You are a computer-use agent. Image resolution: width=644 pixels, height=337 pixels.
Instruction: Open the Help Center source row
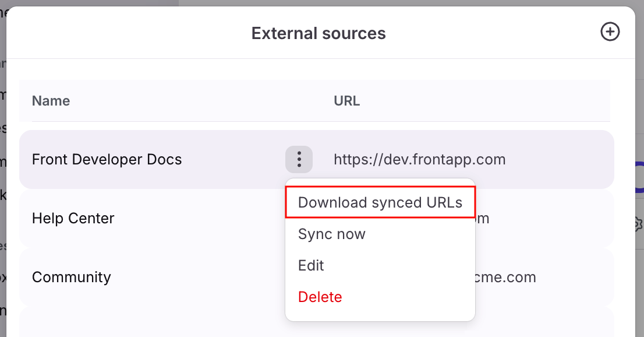73,218
